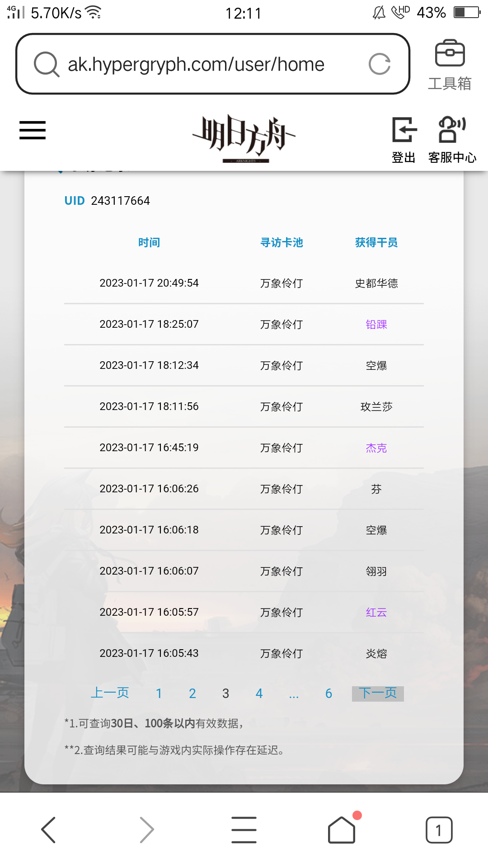Open the hamburger navigation menu
Image resolution: width=488 pixels, height=868 pixels.
[33, 130]
